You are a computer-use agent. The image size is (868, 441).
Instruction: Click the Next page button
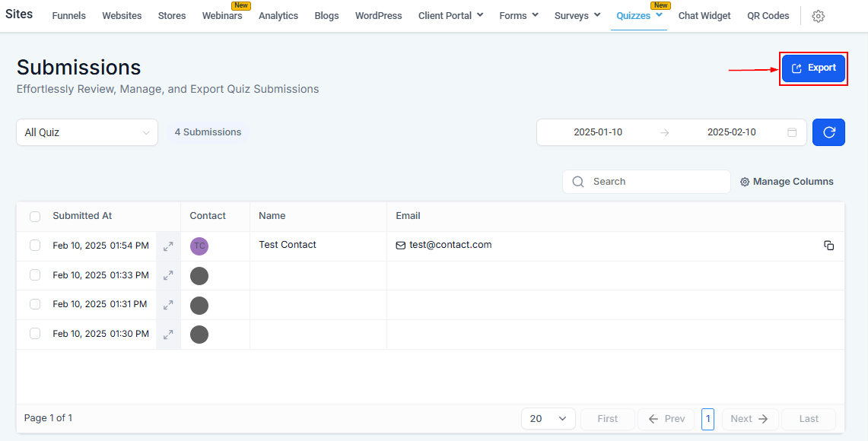(749, 419)
